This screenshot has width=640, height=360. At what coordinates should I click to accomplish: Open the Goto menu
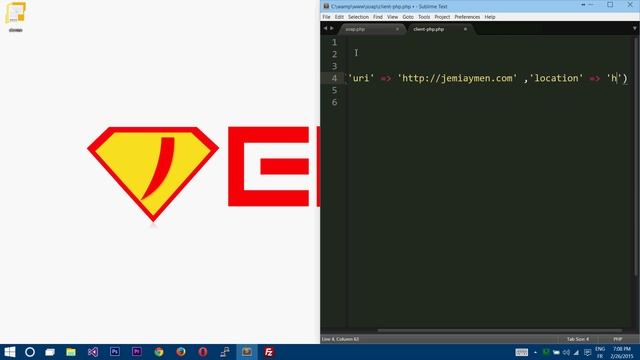point(408,17)
